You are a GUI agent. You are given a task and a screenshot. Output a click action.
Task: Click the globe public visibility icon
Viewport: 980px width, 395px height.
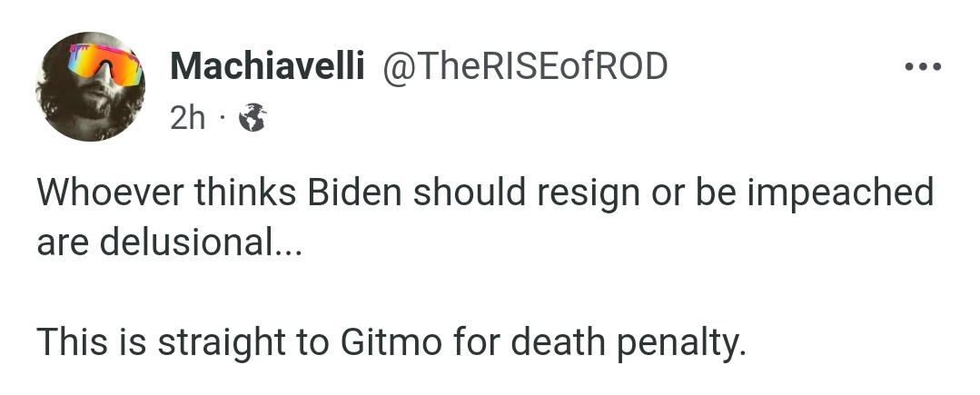[x=252, y=117]
